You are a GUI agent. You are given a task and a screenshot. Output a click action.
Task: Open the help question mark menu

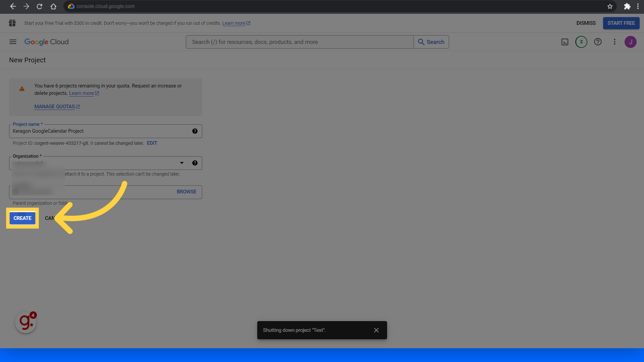pos(598,42)
